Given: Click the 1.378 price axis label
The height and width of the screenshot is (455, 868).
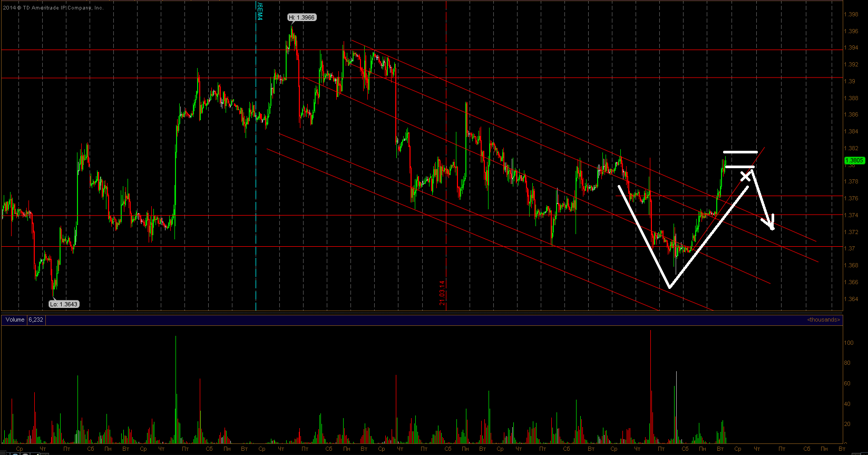Looking at the screenshot, I should click(852, 181).
